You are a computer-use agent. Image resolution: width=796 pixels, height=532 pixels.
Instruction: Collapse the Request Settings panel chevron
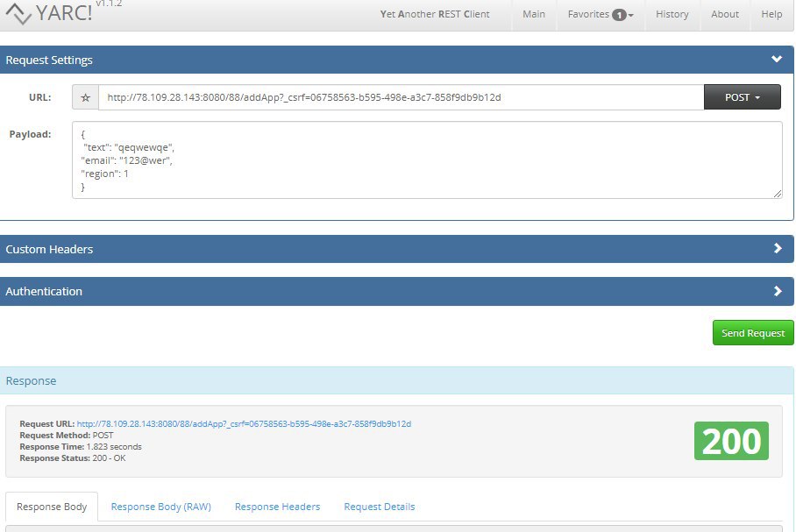[x=776, y=59]
